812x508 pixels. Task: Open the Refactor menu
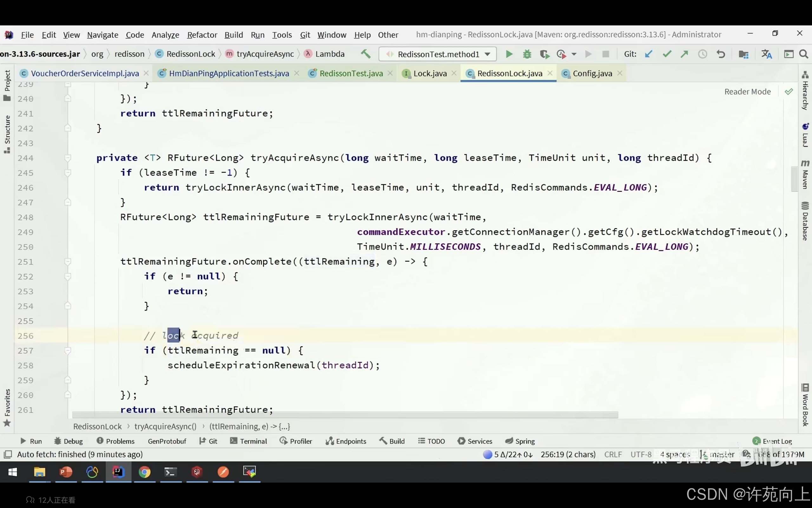click(202, 35)
